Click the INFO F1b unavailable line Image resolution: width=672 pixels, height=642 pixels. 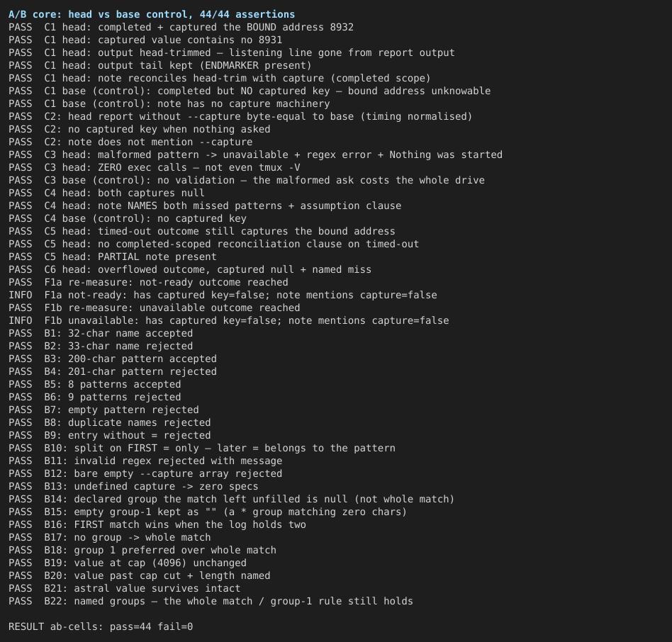click(229, 320)
